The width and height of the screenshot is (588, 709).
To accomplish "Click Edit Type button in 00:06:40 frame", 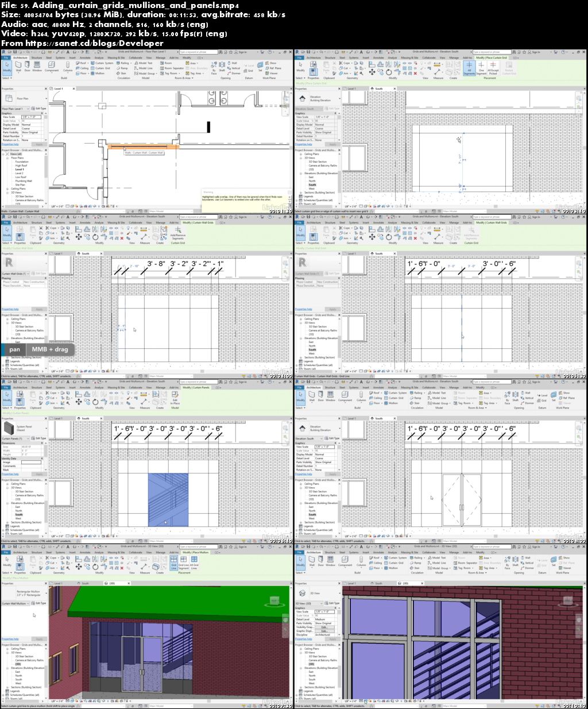I will (38, 438).
